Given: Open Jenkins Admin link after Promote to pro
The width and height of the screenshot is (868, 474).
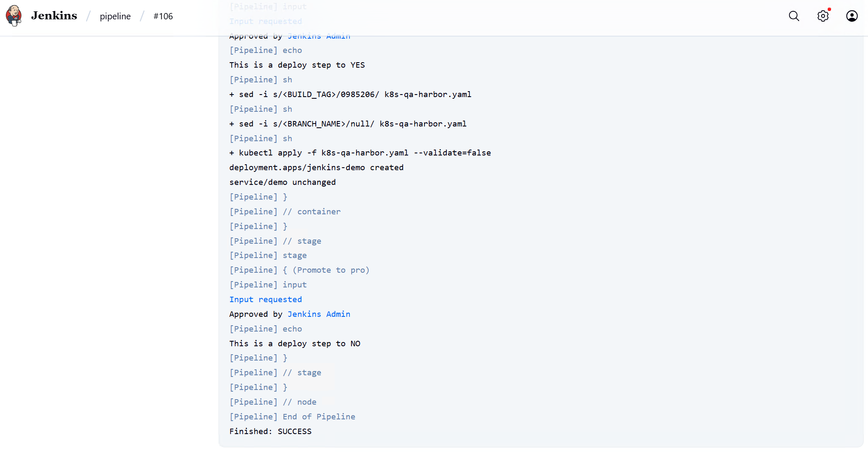Looking at the screenshot, I should coord(319,314).
